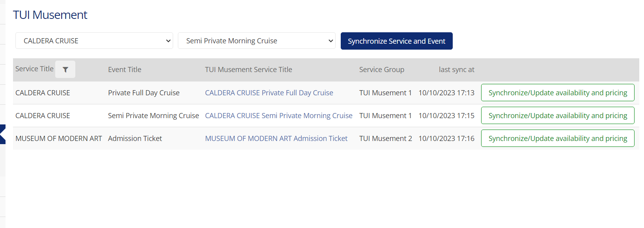Viewport: 644px width, 228px height.
Task: Click the Service Group column header
Action: (381, 70)
